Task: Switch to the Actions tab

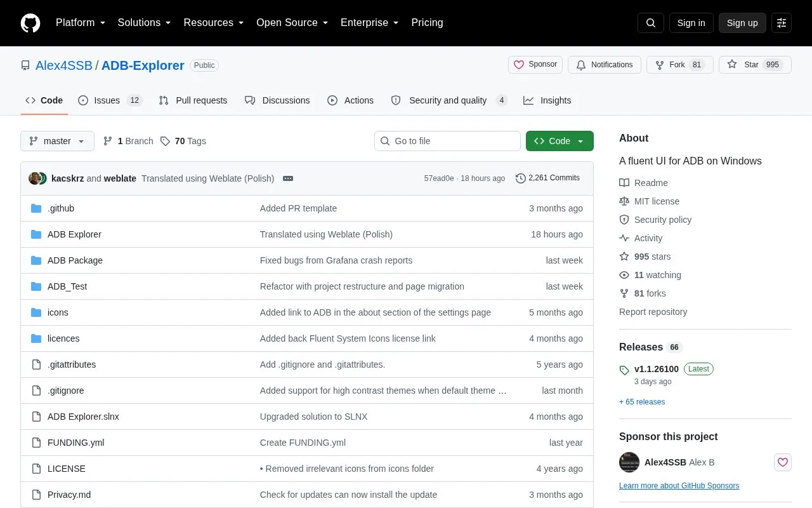Action: pyautogui.click(x=350, y=100)
